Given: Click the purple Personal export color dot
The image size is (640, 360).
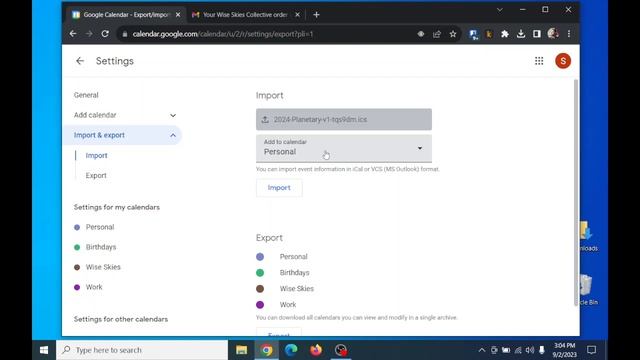Looking at the screenshot, I should coord(260,257).
